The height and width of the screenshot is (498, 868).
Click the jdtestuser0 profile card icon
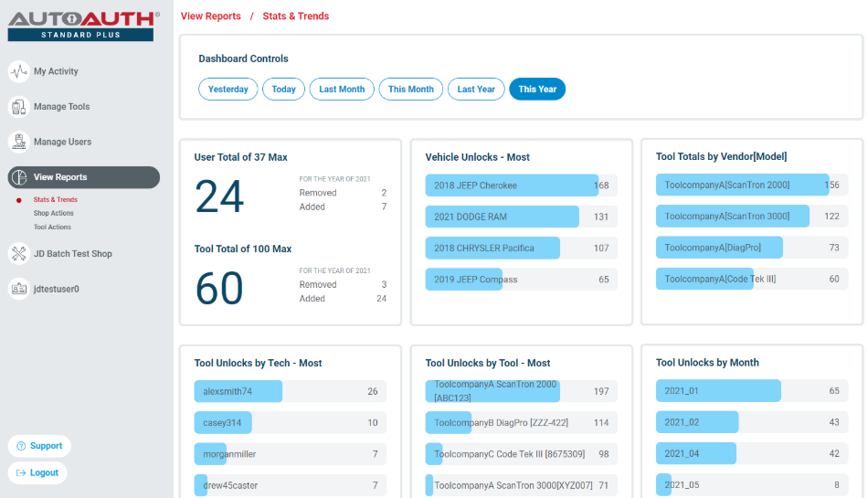tap(18, 289)
